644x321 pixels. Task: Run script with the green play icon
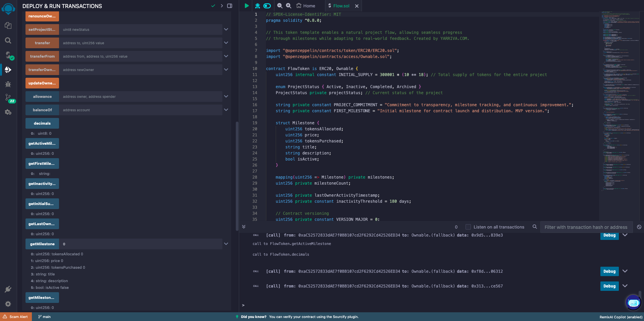247,6
